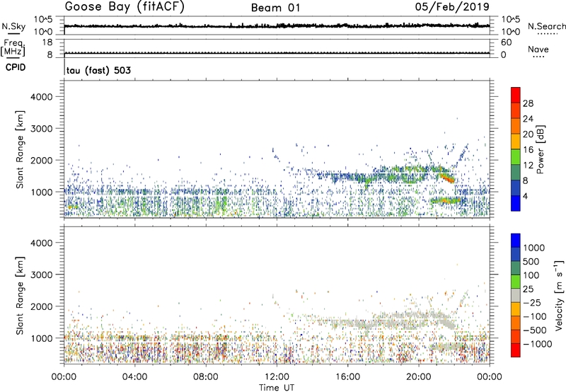Click the '04:00' time tick label
Screen dimensions: 566x392
[134, 377]
